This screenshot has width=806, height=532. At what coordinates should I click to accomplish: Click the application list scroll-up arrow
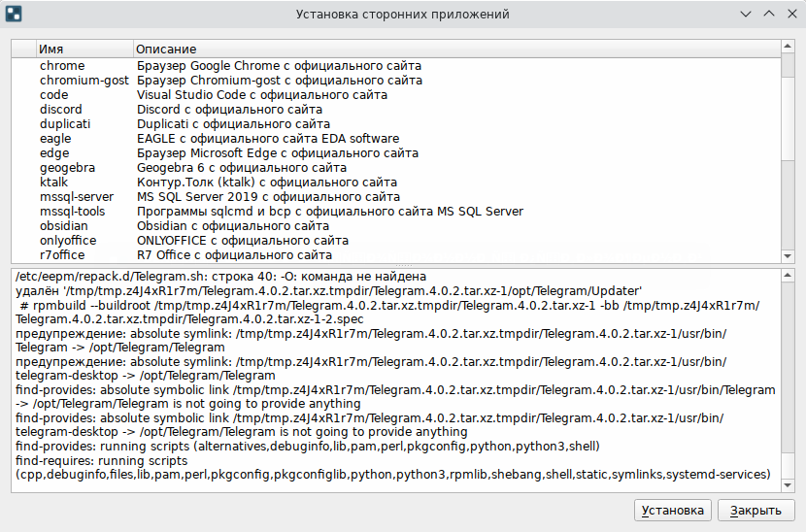(x=789, y=48)
